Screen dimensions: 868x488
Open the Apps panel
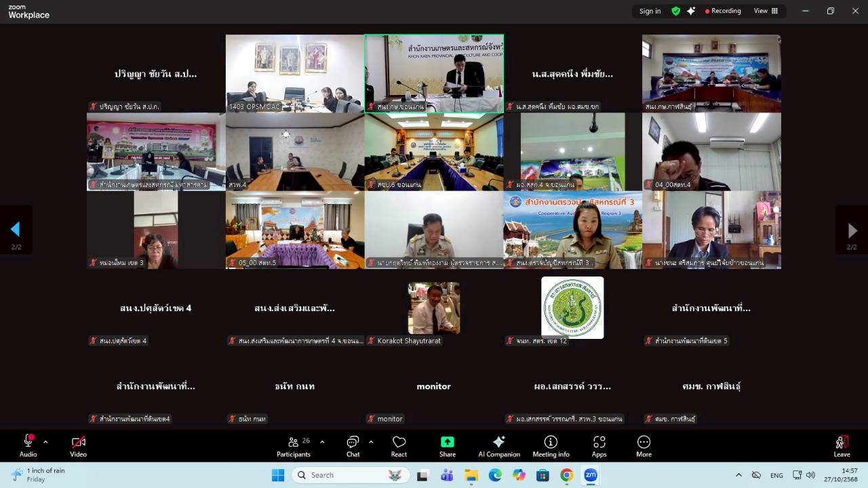599,446
